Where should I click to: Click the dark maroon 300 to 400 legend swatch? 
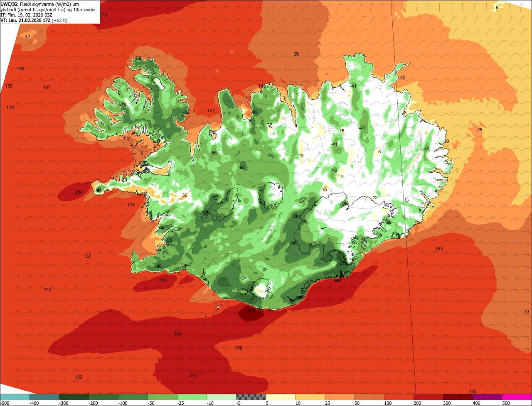458,397
